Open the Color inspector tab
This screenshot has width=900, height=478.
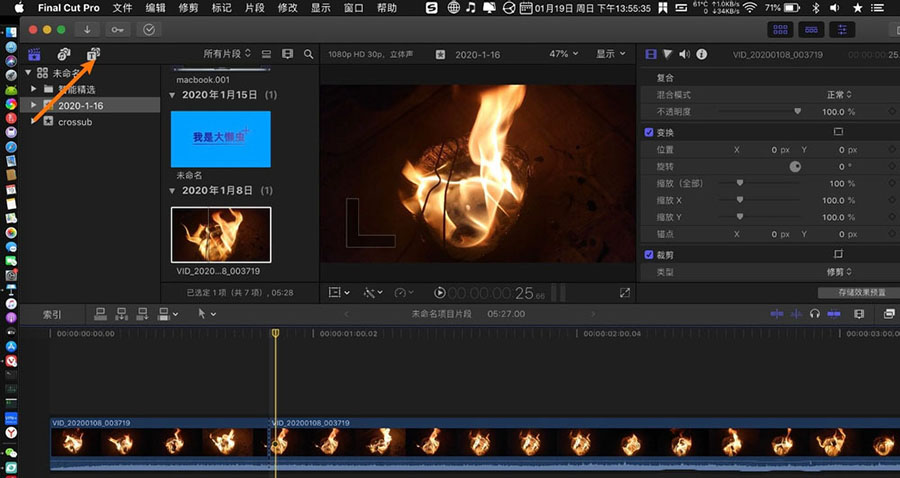[667, 54]
